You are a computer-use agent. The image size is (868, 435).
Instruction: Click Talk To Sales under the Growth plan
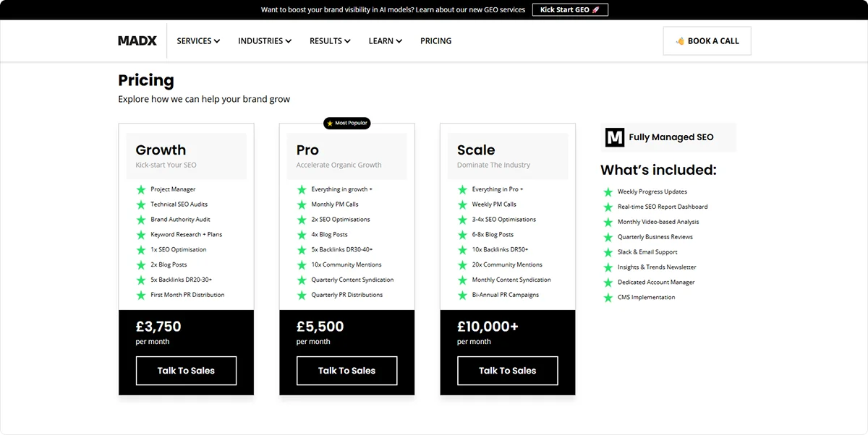(186, 370)
